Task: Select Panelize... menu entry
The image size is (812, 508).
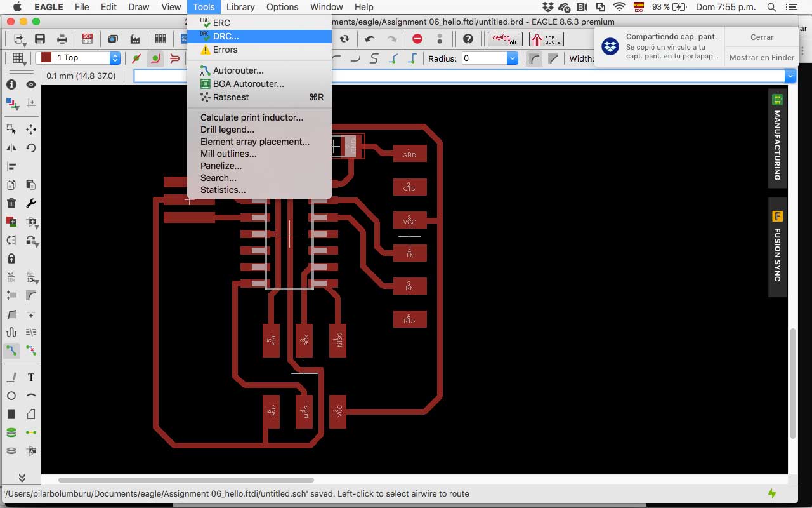Action: pos(259,166)
